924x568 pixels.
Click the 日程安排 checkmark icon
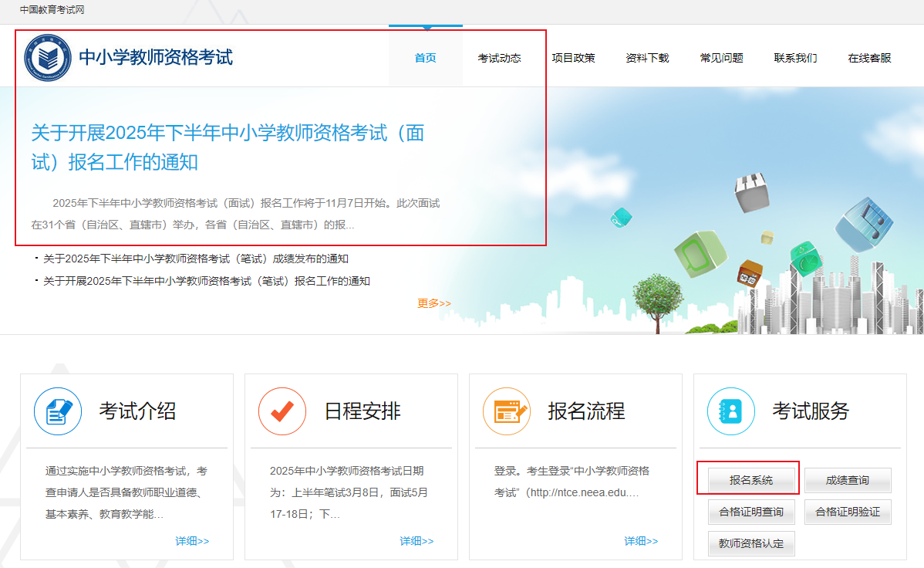282,411
